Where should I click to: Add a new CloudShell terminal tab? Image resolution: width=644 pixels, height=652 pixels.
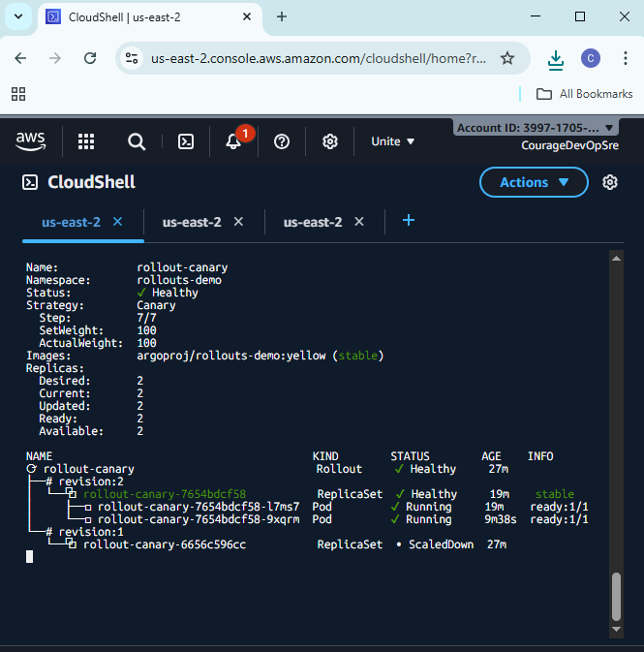409,221
